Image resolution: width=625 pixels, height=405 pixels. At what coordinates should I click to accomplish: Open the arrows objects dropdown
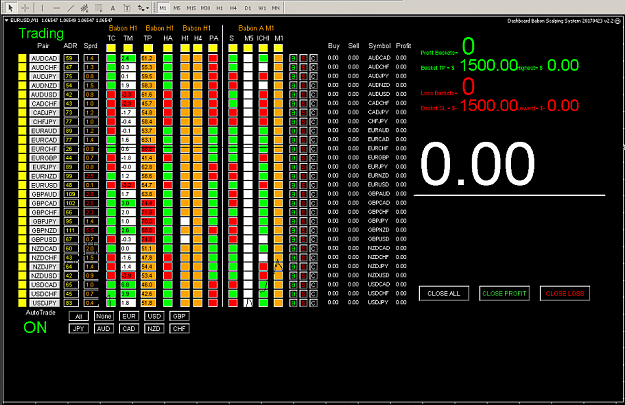pos(143,8)
